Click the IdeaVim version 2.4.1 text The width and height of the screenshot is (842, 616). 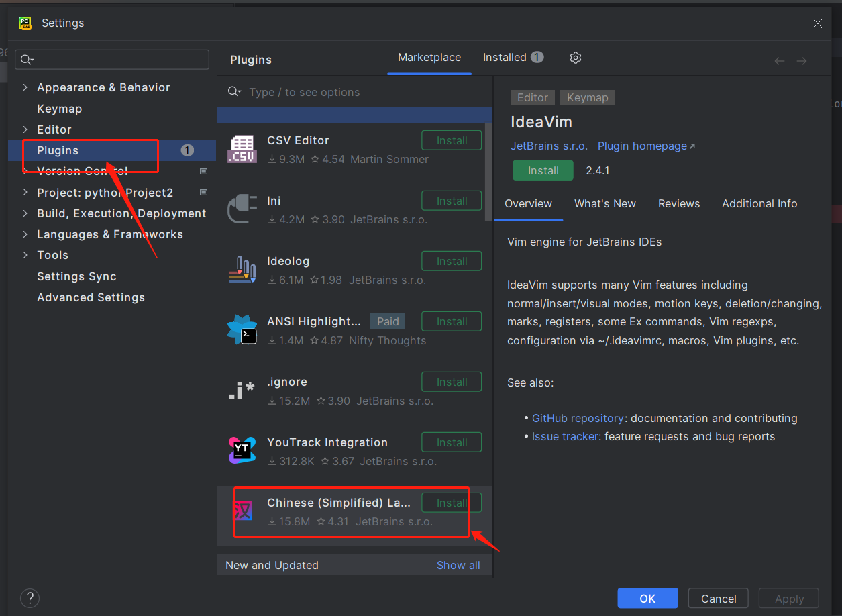(597, 170)
